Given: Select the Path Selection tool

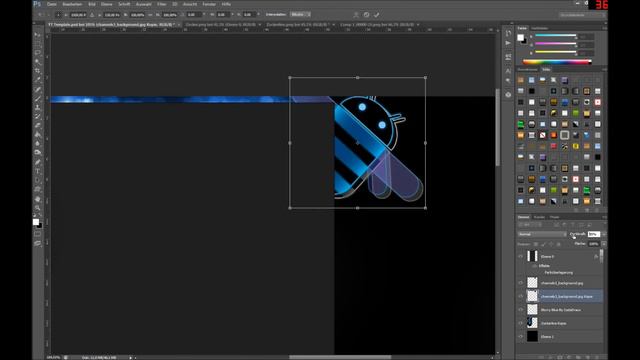Looking at the screenshot, I should (38, 180).
